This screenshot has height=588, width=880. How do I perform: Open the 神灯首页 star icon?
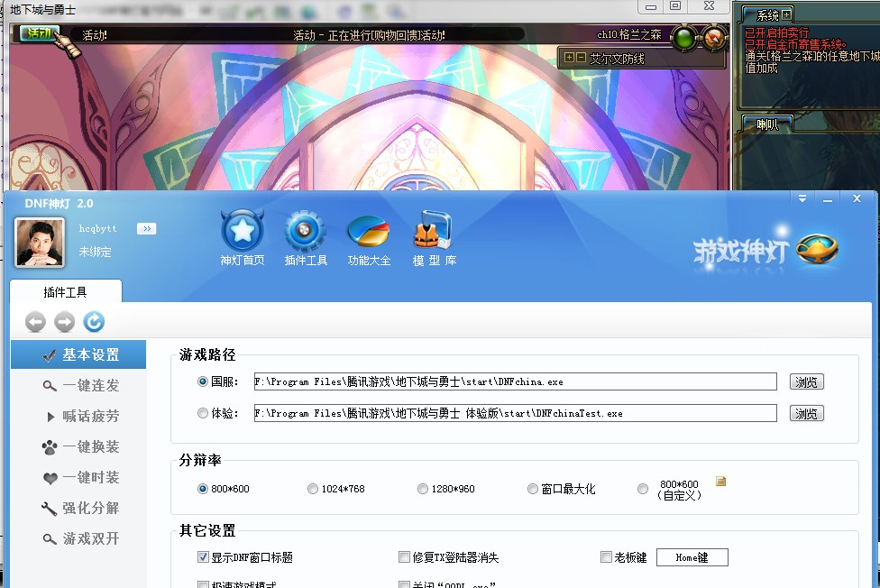(242, 231)
